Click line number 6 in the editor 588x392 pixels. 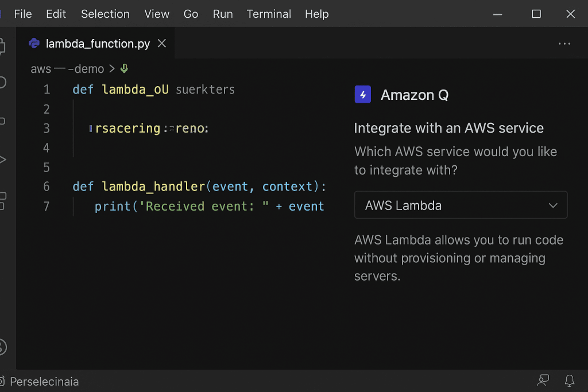coord(47,186)
